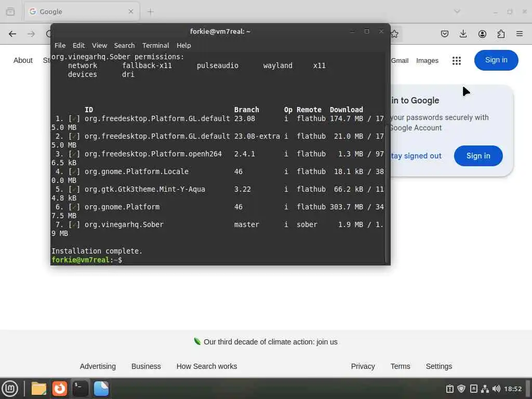Open the Images link

(427, 60)
